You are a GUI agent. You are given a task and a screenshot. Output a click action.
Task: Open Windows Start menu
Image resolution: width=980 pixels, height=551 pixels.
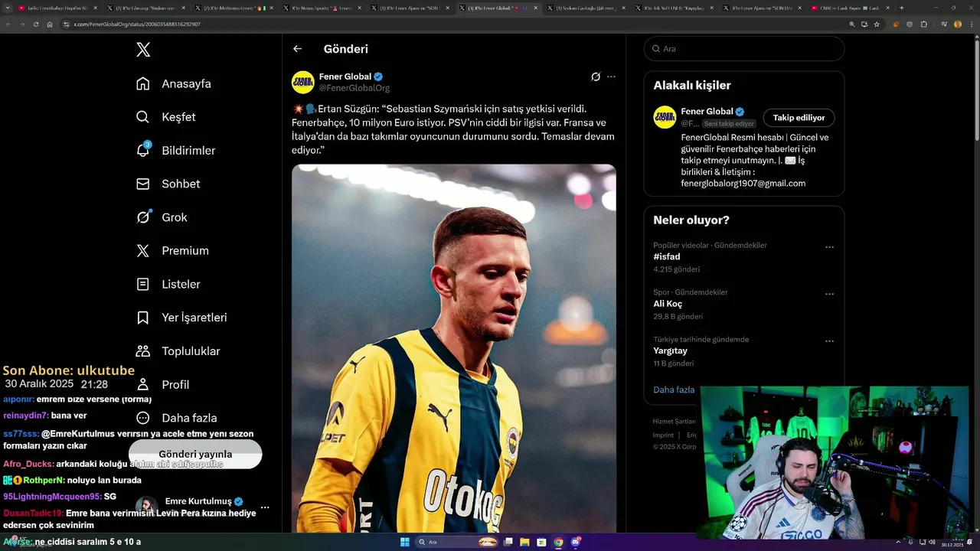point(405,542)
